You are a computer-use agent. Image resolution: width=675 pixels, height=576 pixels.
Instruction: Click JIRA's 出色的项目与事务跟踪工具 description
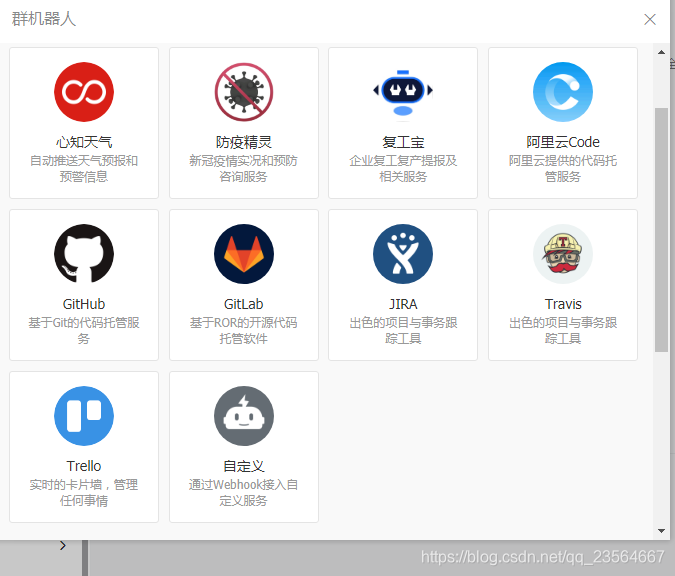pyautogui.click(x=403, y=330)
